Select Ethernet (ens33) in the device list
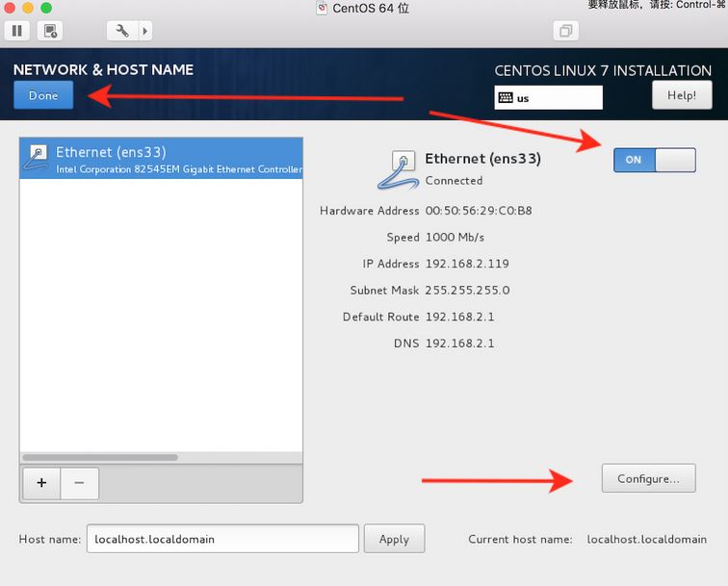The height and width of the screenshot is (586, 728). [161, 159]
